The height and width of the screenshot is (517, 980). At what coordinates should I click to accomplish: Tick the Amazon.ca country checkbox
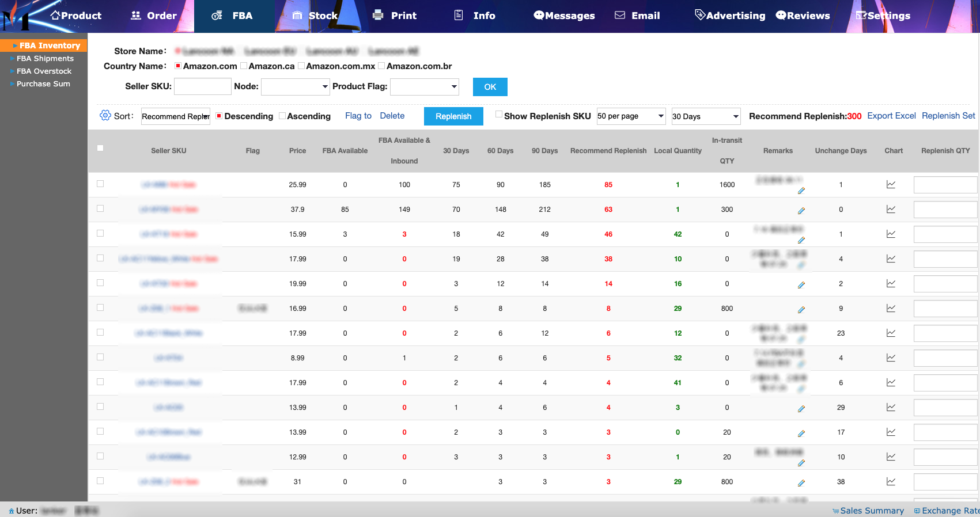click(x=244, y=66)
